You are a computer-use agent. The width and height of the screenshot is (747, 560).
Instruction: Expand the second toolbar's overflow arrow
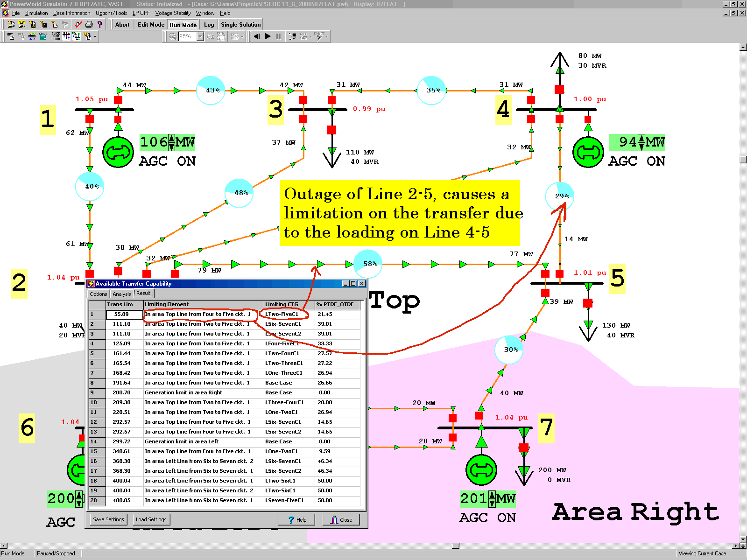95,36
